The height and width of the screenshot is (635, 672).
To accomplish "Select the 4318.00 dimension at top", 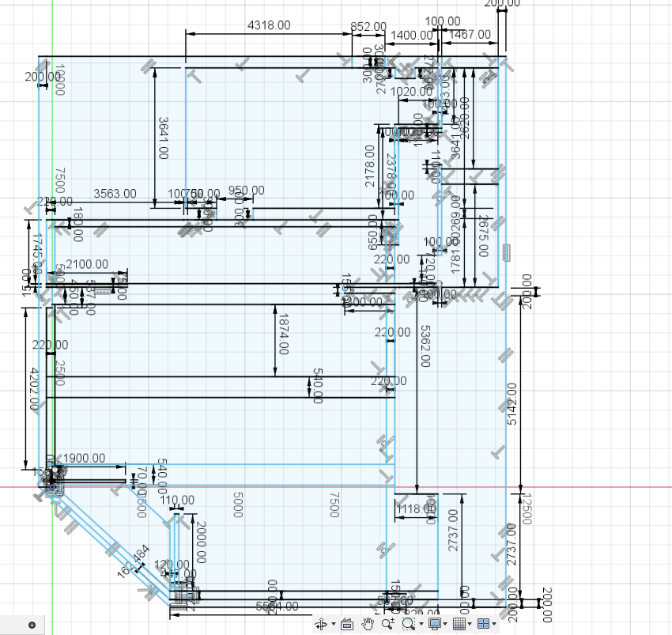I will coord(269,25).
